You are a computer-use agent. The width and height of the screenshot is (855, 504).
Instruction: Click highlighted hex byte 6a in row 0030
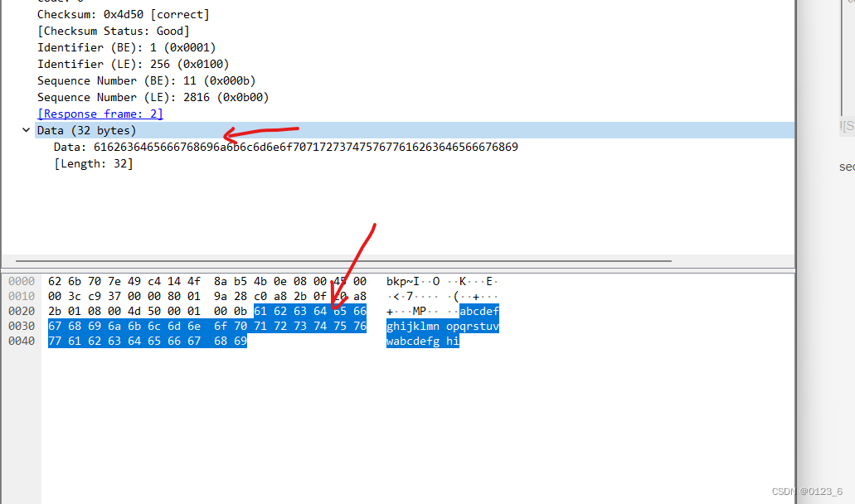pyautogui.click(x=114, y=326)
